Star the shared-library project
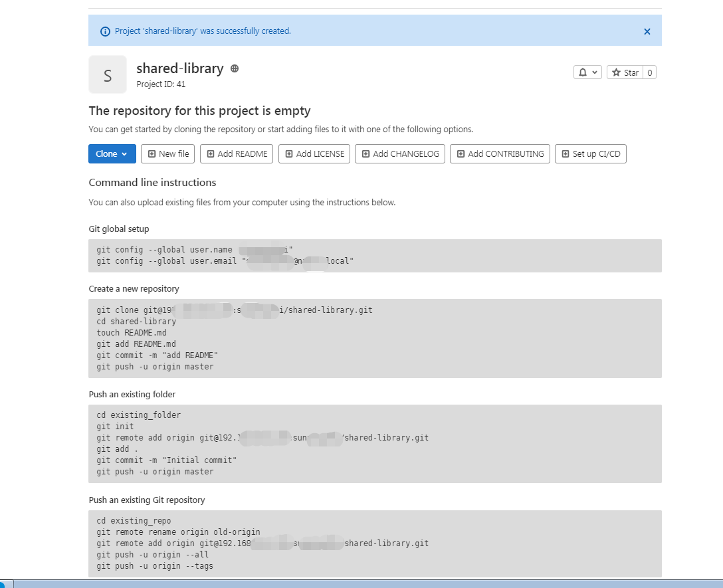The height and width of the screenshot is (588, 723). (625, 72)
